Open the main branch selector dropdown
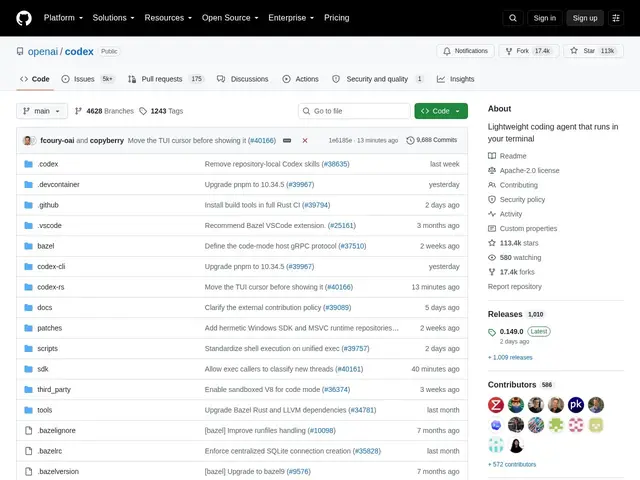This screenshot has height=480, width=640. point(42,111)
